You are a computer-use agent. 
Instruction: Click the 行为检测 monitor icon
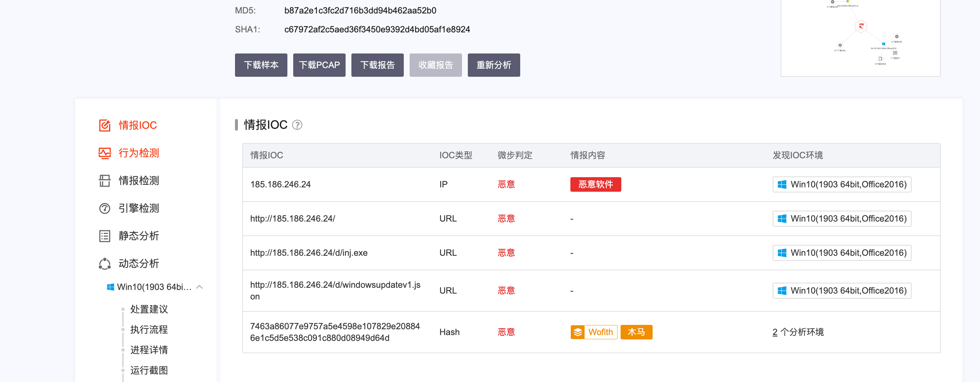coord(105,153)
